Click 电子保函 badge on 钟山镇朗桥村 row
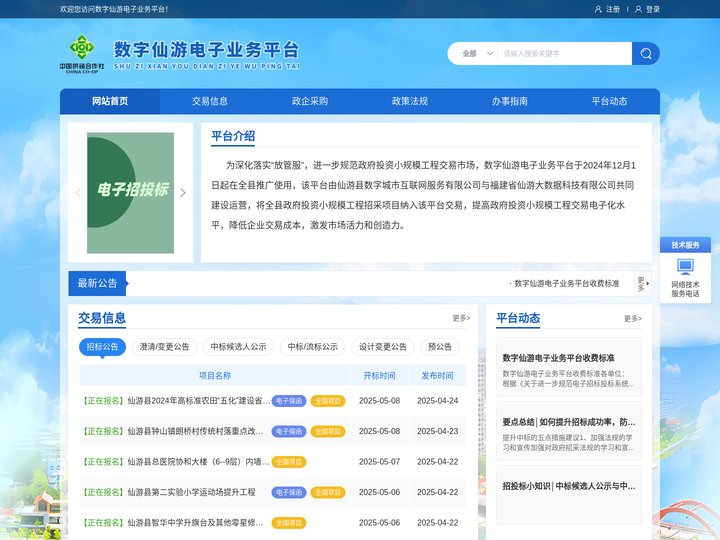 tap(289, 431)
